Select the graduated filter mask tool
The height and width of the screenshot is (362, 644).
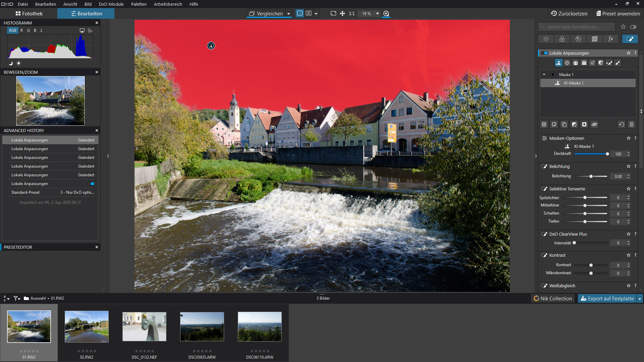(x=584, y=63)
